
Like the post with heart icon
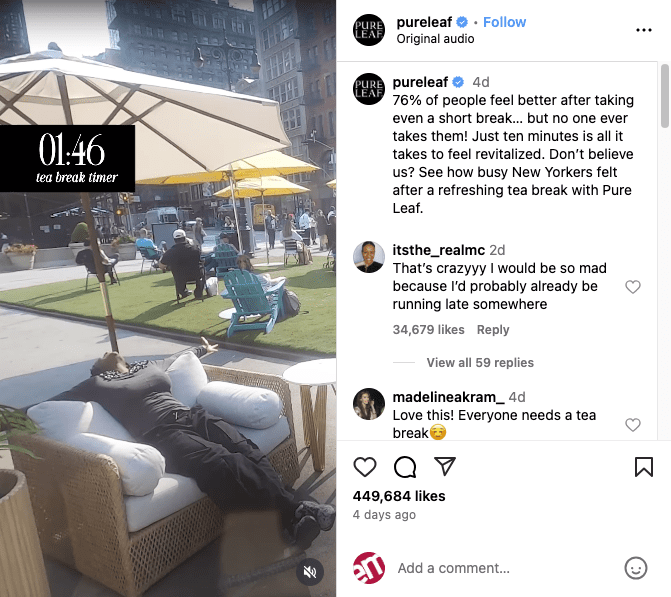tap(365, 466)
